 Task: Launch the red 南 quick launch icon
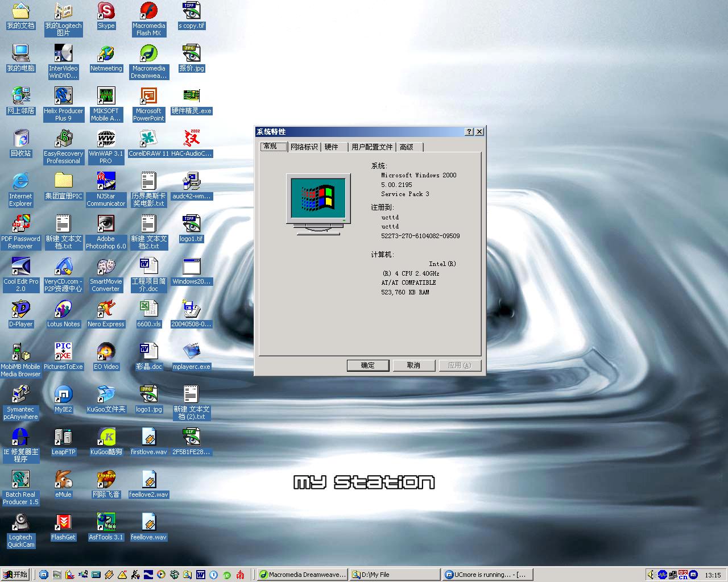click(x=241, y=575)
